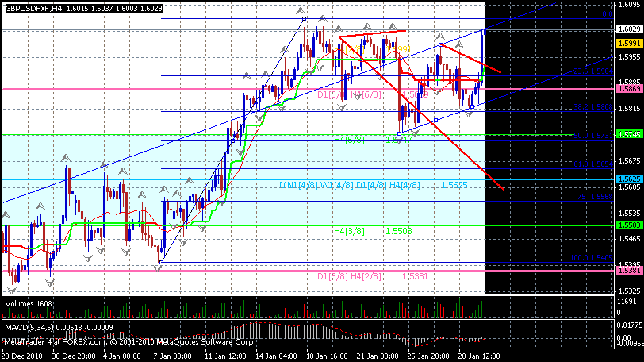
Task: Click the 4 Jan 08:00 time label
Action: tap(122, 356)
